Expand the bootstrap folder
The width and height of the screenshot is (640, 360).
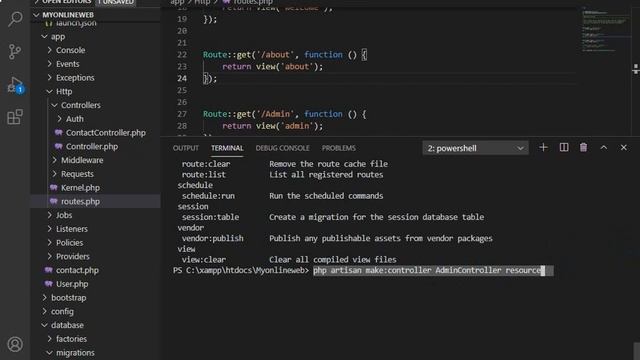click(68, 298)
